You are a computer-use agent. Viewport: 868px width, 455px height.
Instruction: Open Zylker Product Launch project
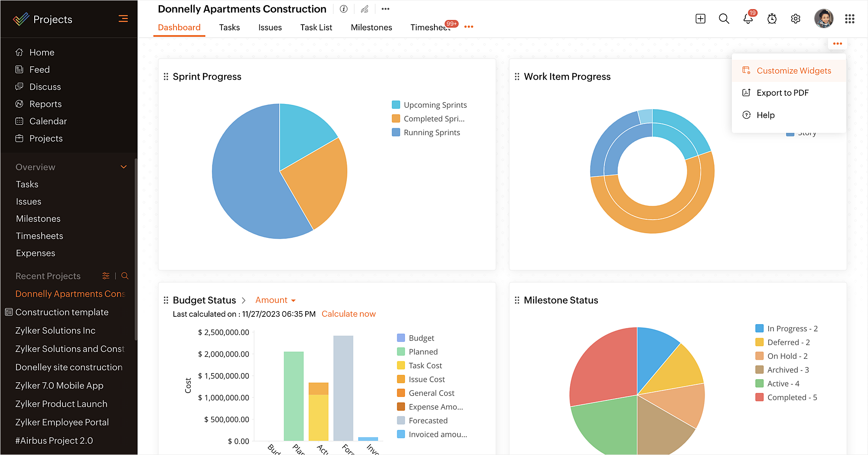click(x=61, y=404)
